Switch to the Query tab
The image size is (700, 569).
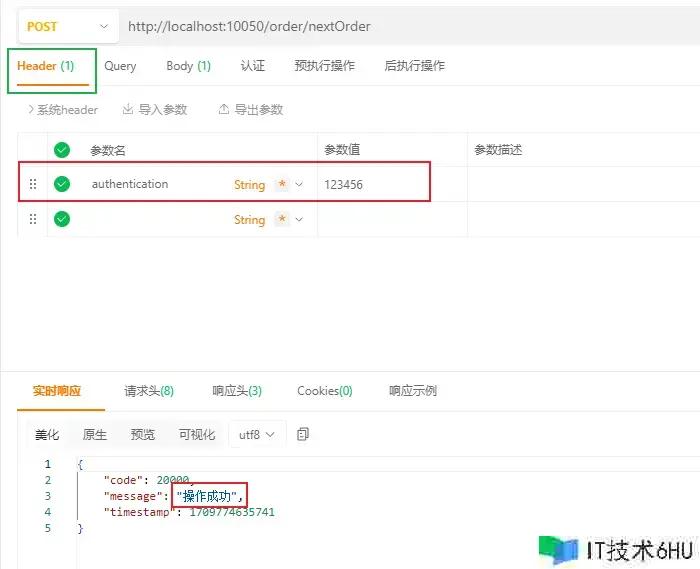120,66
